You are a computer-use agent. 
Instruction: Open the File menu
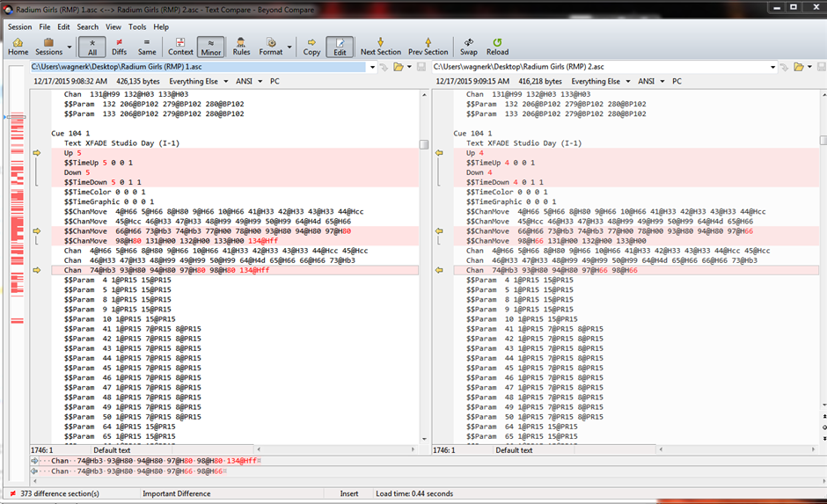pos(45,27)
